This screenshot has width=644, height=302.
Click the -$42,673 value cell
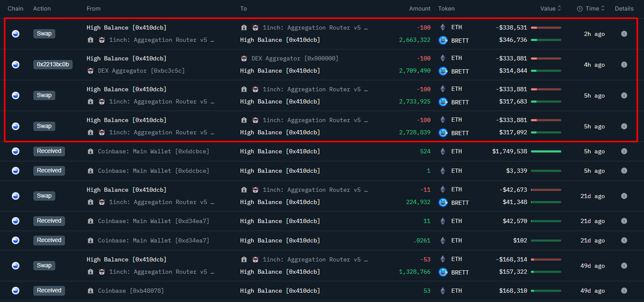click(513, 190)
